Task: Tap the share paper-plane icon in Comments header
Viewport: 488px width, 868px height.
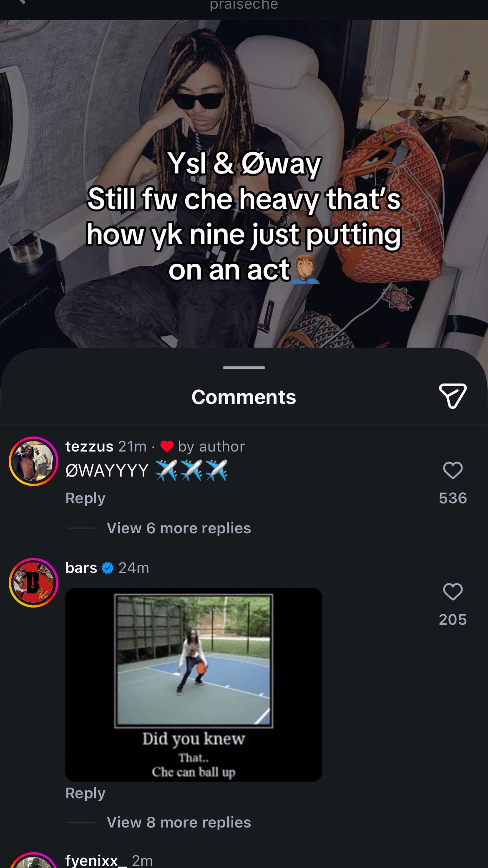Action: (x=453, y=396)
